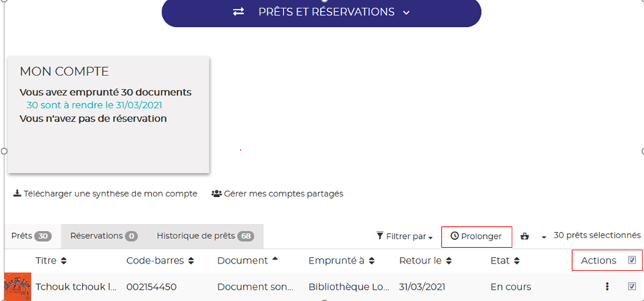644x301 pixels.
Task: Switch to the Réservations tab
Action: [104, 236]
